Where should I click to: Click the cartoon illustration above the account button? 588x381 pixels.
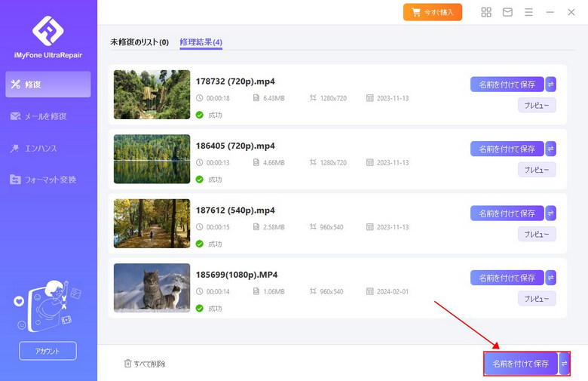tap(48, 306)
